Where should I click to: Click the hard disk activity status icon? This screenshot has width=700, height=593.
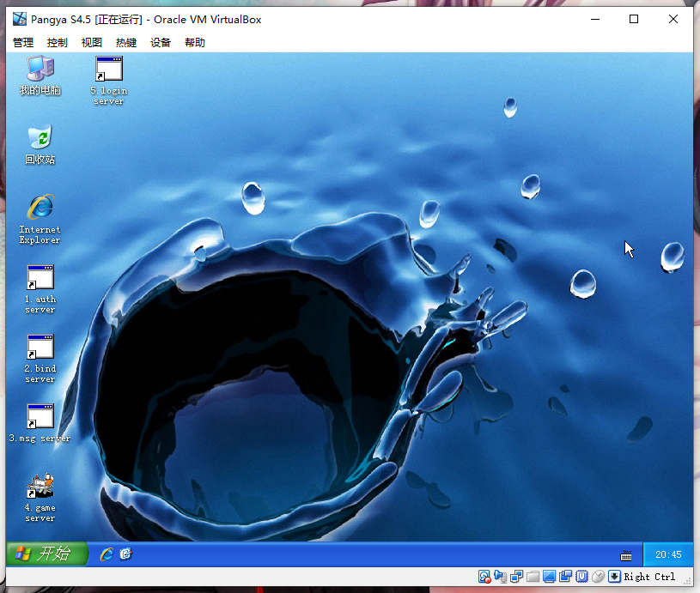point(484,577)
